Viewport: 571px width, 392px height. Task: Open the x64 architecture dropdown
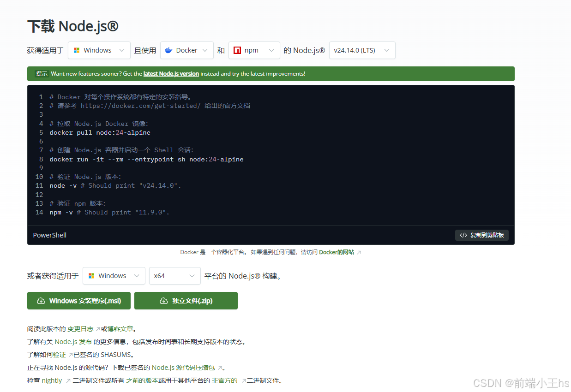pos(174,276)
